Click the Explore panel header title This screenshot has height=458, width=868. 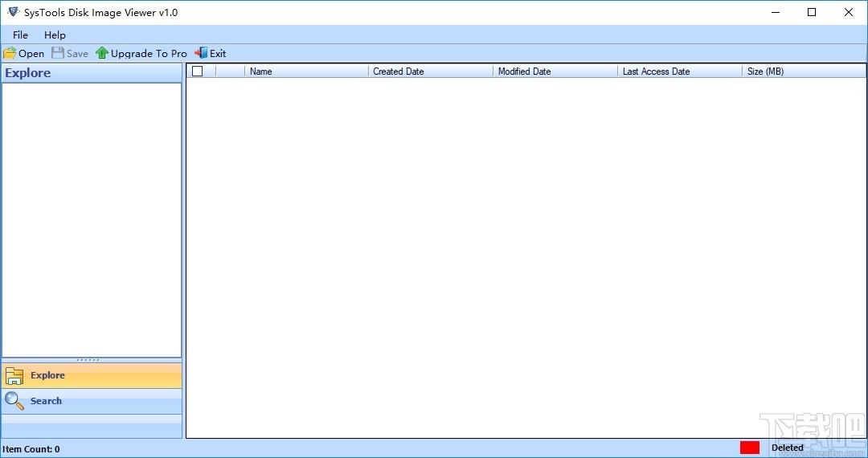point(27,73)
